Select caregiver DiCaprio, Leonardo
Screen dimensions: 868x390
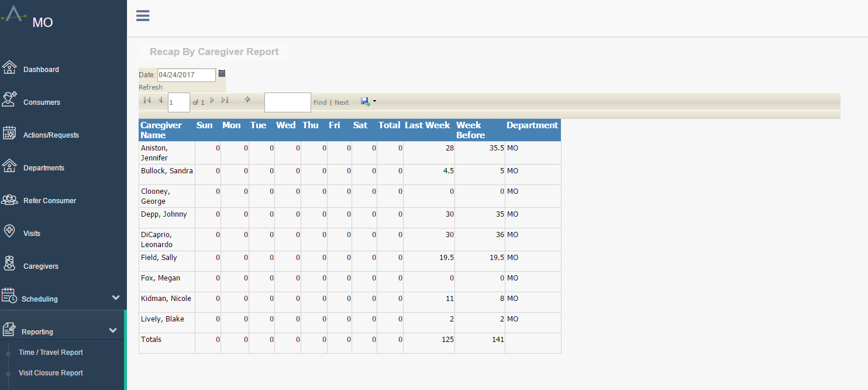[157, 240]
